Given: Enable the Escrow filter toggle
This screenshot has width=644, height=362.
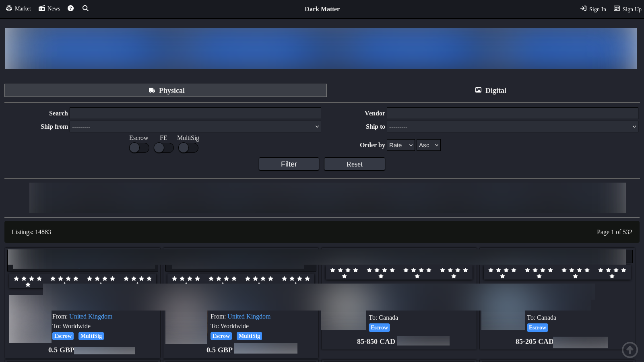Looking at the screenshot, I should coord(139,148).
